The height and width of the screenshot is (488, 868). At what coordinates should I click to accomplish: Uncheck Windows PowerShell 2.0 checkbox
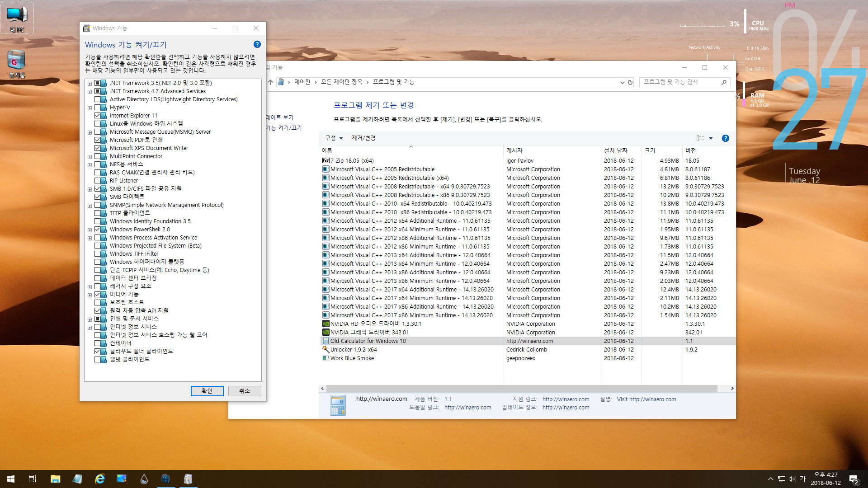pos(97,230)
